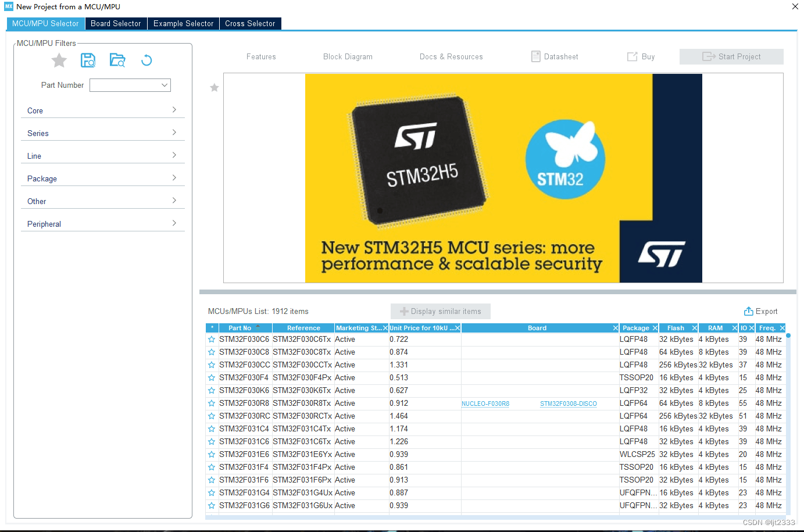Click the MCU list vertical scrollbar

(788, 424)
